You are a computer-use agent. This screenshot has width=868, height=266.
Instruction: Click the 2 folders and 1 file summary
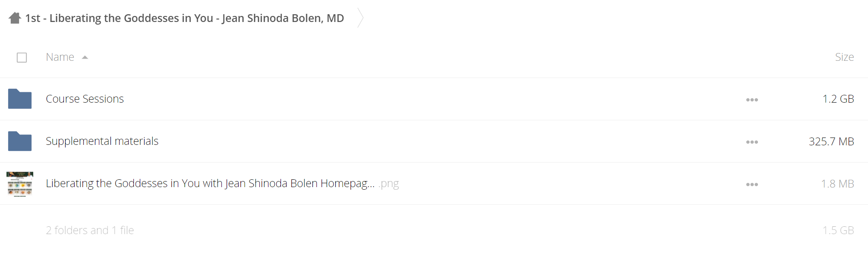pyautogui.click(x=90, y=230)
